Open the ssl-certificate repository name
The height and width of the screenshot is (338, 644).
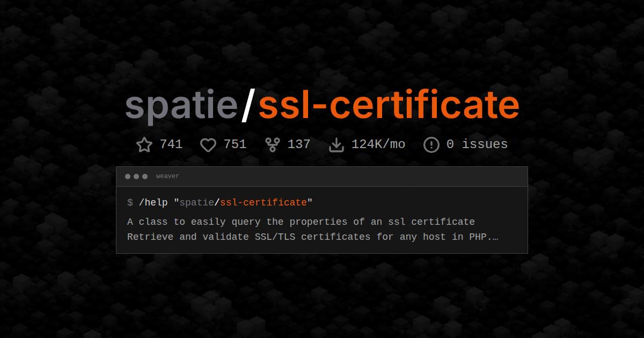click(388, 105)
